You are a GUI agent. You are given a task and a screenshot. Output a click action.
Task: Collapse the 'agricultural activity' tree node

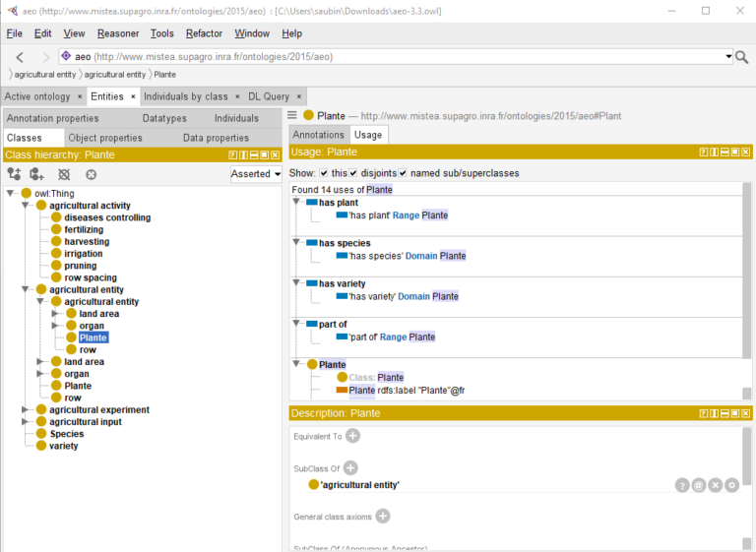pos(27,206)
